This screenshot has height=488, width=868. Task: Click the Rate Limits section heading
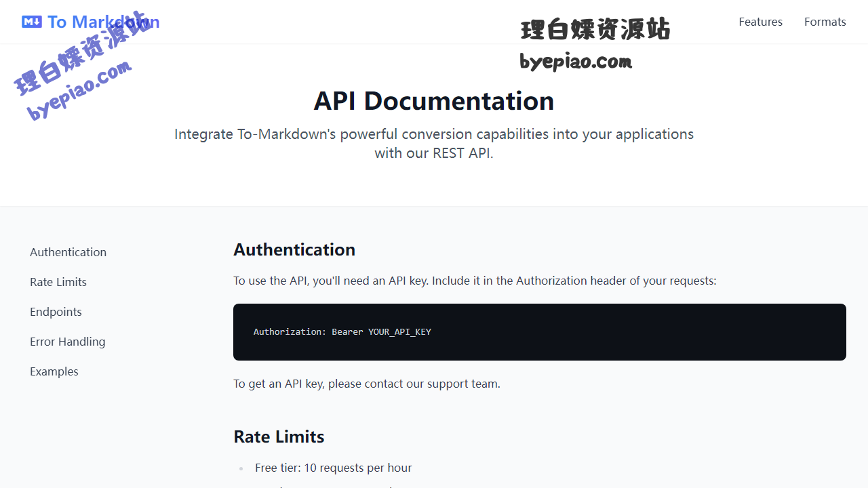point(279,436)
